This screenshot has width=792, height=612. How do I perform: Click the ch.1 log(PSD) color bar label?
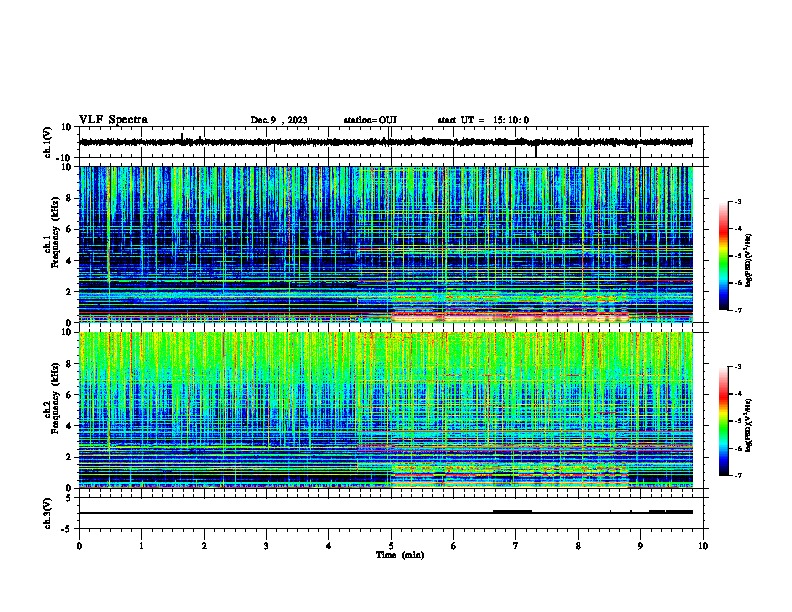tap(748, 260)
